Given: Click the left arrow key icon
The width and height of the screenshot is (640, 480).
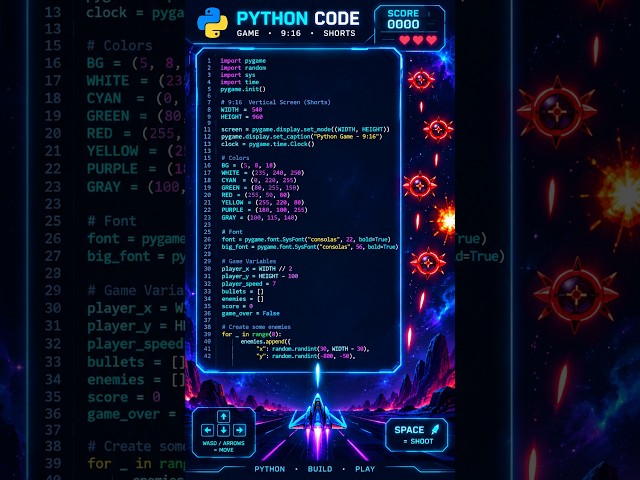Looking at the screenshot, I should (207, 430).
